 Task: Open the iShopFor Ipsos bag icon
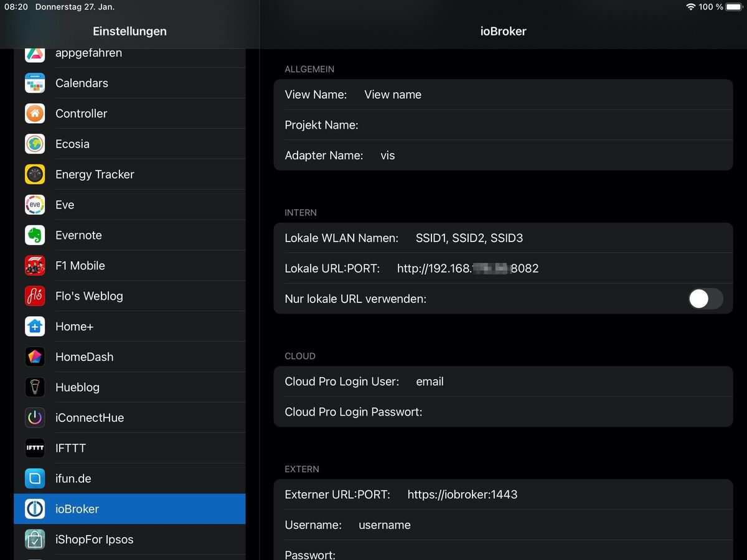[35, 539]
